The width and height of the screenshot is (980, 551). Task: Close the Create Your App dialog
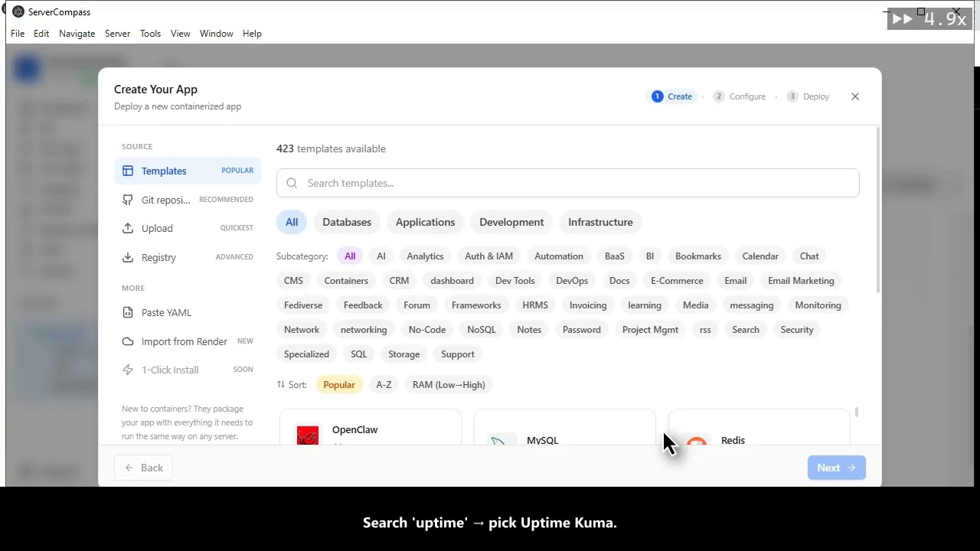[x=855, y=96]
